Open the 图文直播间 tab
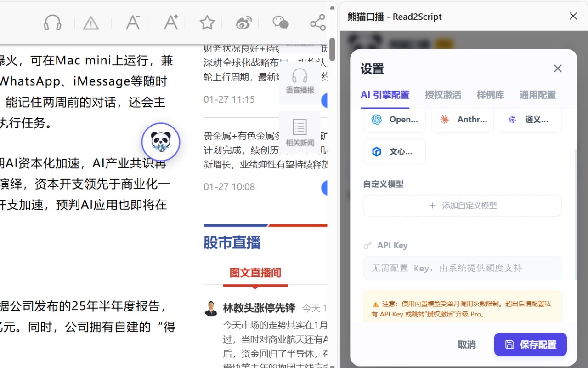Screen dimensions: 588x368 (x=255, y=273)
